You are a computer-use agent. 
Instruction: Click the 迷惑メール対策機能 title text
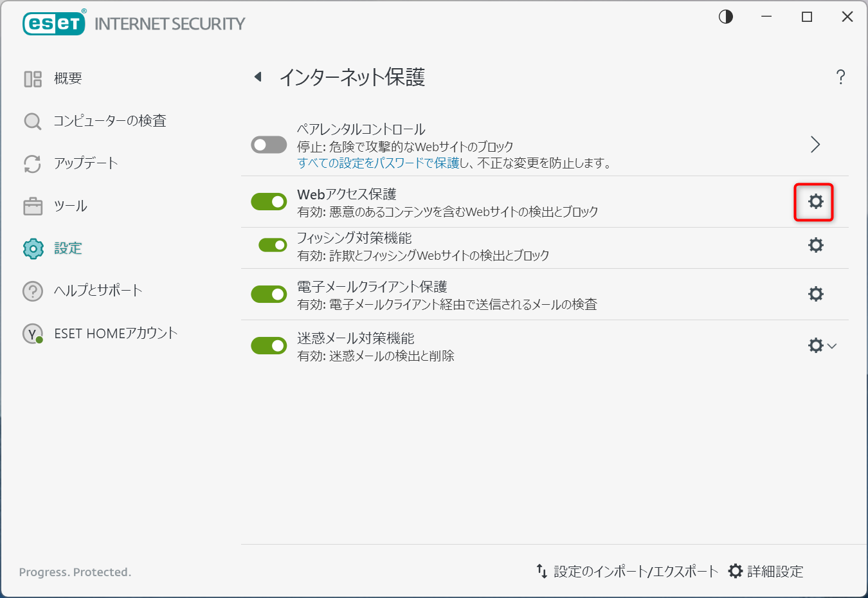tap(356, 338)
